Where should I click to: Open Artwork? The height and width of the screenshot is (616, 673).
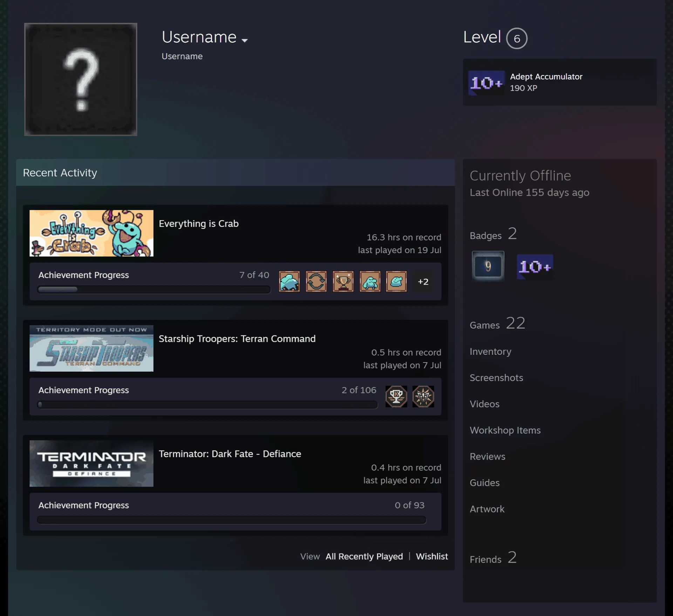click(487, 509)
